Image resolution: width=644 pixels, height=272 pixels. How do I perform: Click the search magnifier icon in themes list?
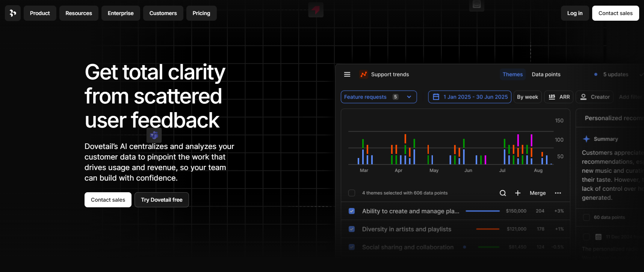[503, 193]
